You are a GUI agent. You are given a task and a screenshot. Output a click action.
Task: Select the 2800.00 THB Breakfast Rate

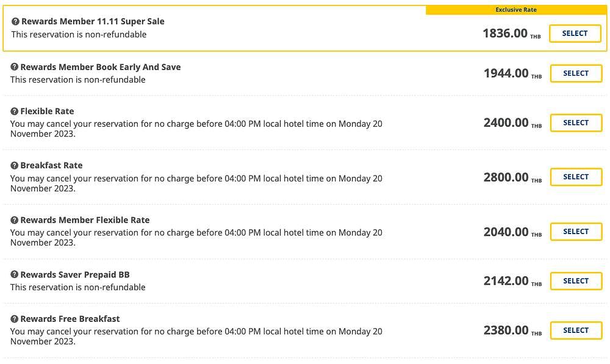click(576, 177)
